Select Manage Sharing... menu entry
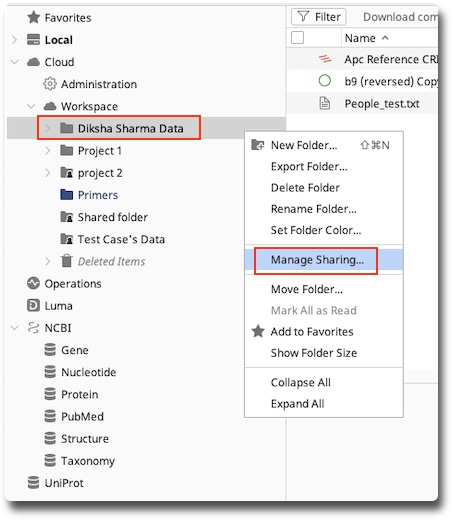This screenshot has width=455, height=520. pos(324,260)
